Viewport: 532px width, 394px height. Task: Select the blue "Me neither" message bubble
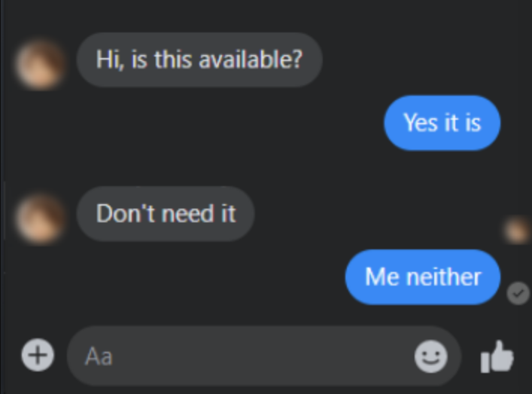click(423, 277)
